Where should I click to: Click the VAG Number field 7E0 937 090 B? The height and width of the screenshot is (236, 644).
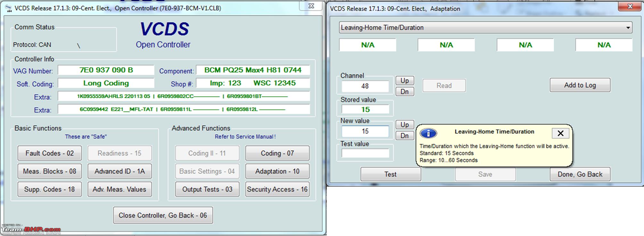[106, 70]
